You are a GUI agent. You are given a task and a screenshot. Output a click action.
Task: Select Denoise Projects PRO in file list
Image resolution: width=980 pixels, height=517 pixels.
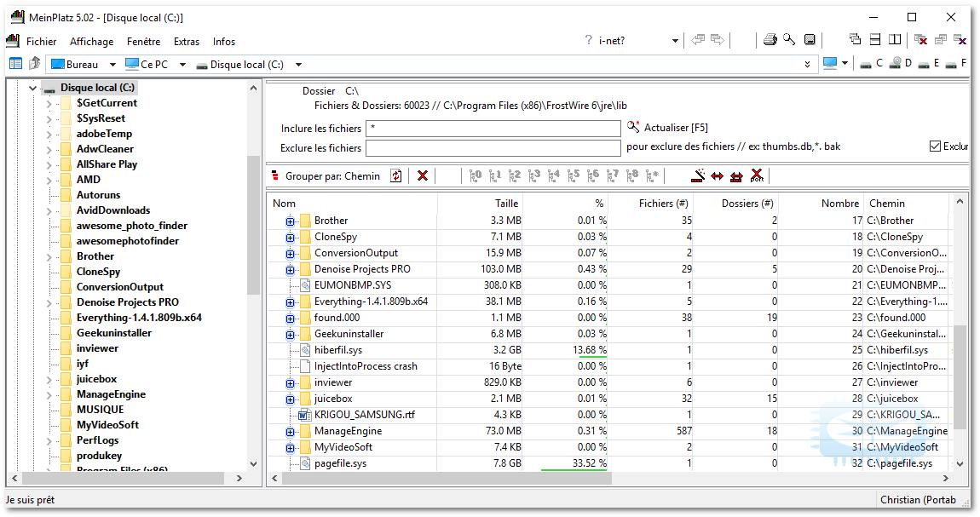coord(609,269)
